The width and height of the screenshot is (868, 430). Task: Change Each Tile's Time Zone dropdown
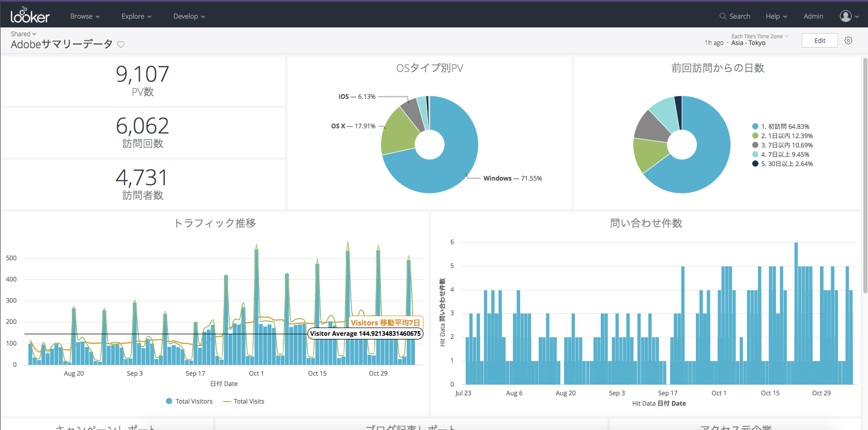click(760, 36)
